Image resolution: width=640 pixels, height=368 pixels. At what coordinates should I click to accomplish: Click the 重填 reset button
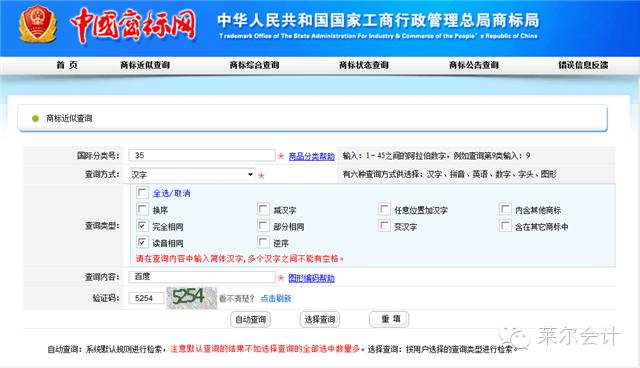(x=389, y=319)
